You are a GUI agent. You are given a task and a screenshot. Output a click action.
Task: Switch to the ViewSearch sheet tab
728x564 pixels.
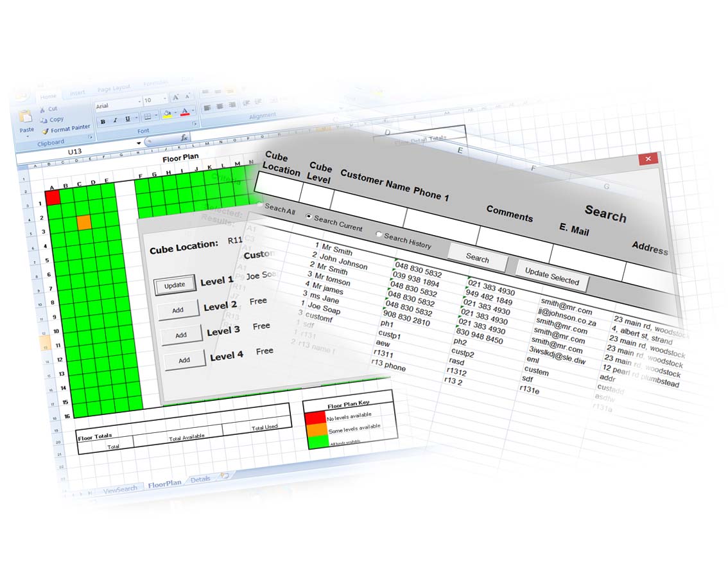pos(120,489)
